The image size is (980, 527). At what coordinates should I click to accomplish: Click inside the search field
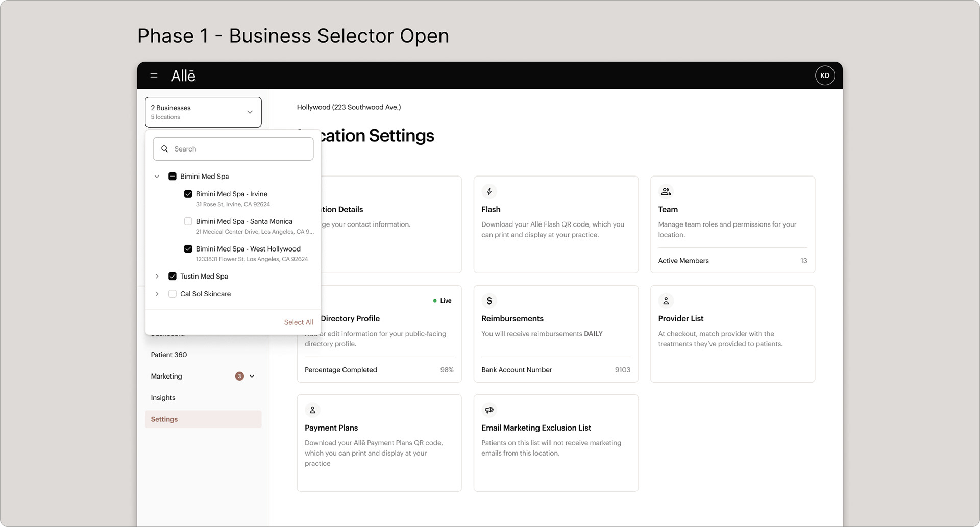coord(233,148)
